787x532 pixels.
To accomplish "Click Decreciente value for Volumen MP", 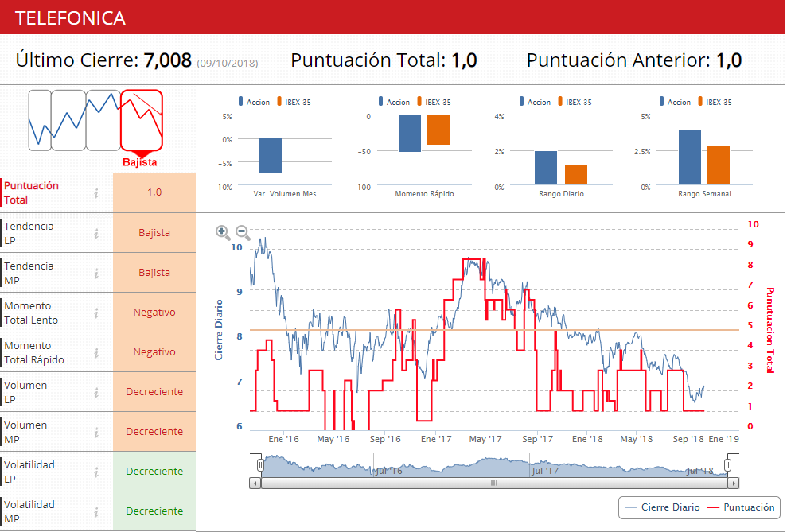I will pos(154,431).
